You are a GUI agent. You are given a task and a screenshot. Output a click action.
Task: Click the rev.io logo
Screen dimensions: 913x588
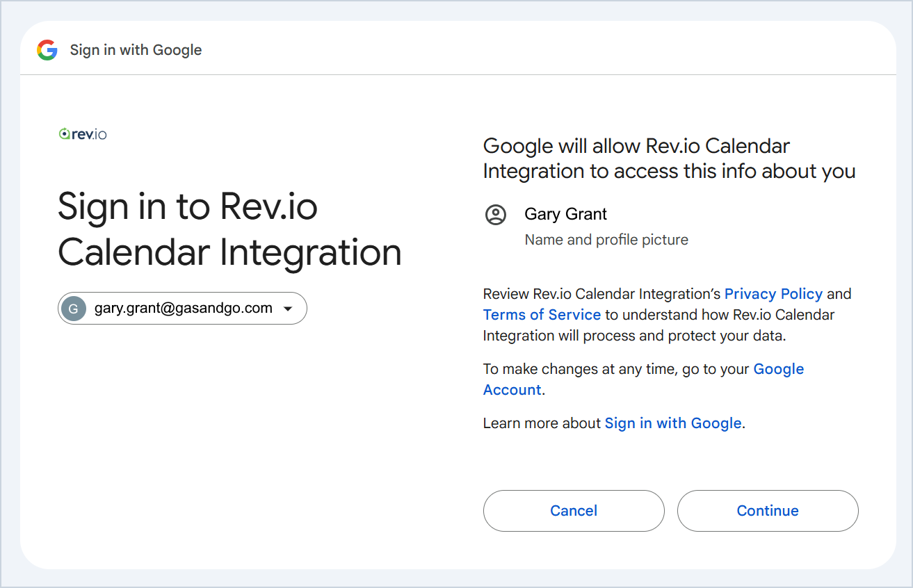coord(83,134)
